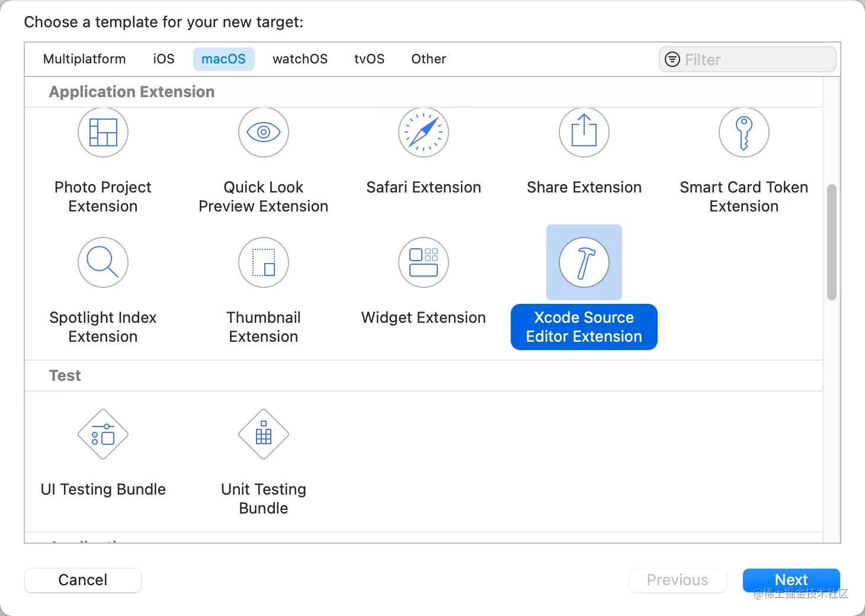Choose the Unit Testing Bundle icon

[x=264, y=434]
